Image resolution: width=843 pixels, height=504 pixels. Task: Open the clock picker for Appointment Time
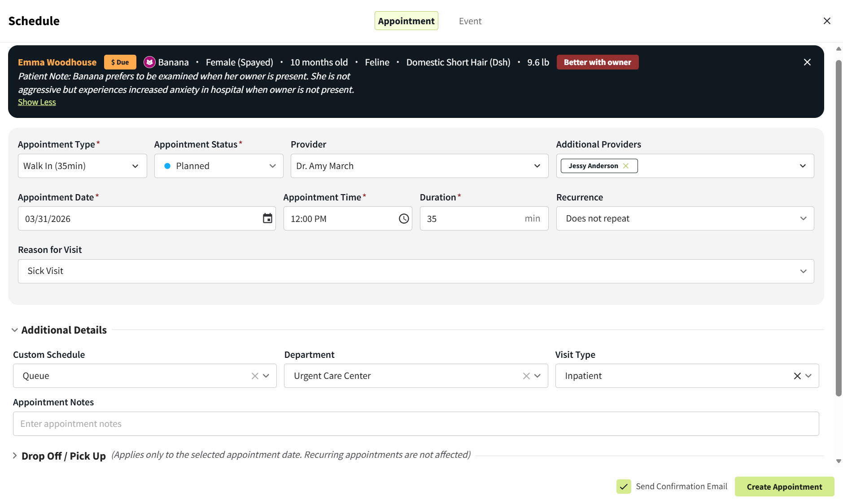tap(404, 218)
